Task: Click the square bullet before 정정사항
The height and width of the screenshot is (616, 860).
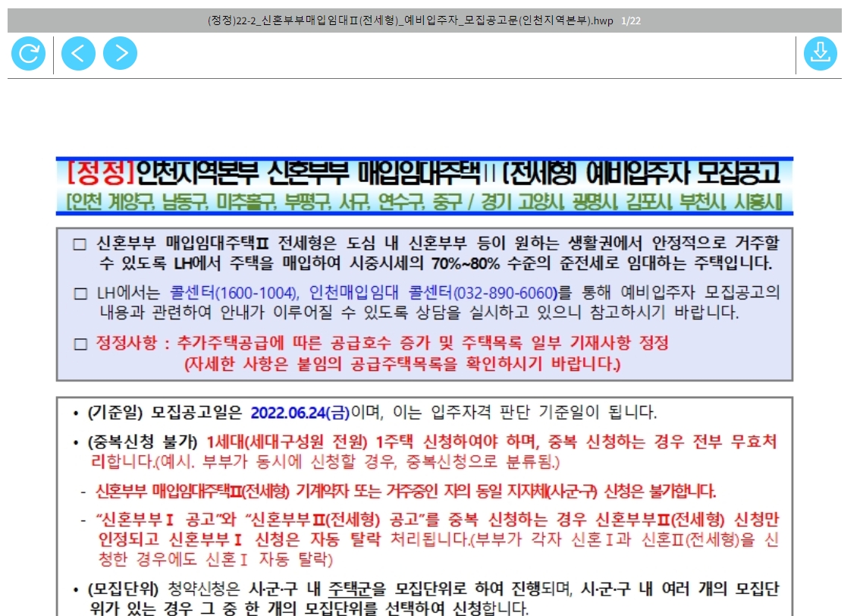Action: (x=80, y=344)
